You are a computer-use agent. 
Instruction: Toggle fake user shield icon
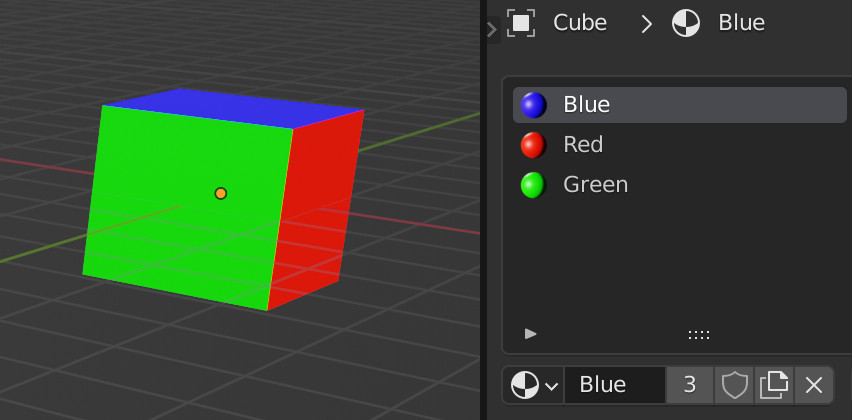tap(734, 385)
